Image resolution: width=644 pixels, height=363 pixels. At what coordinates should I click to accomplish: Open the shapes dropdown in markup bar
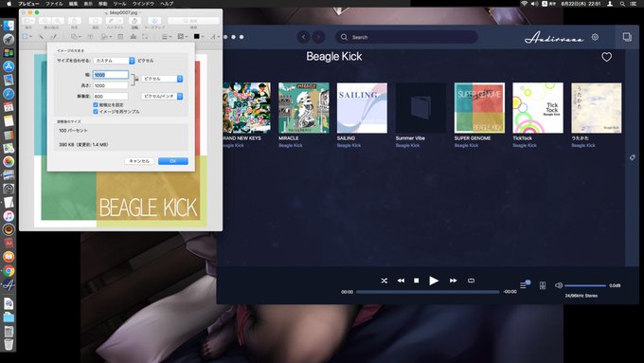coord(76,37)
